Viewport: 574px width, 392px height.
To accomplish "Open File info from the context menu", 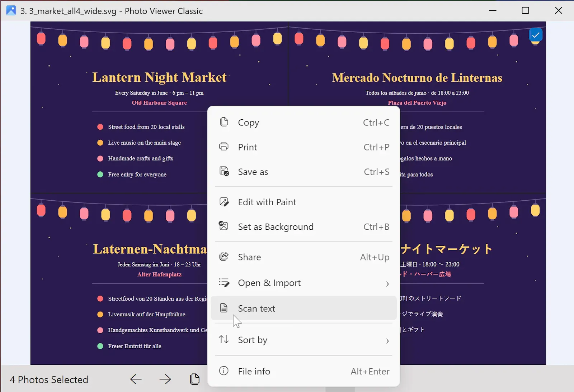I will click(x=304, y=371).
